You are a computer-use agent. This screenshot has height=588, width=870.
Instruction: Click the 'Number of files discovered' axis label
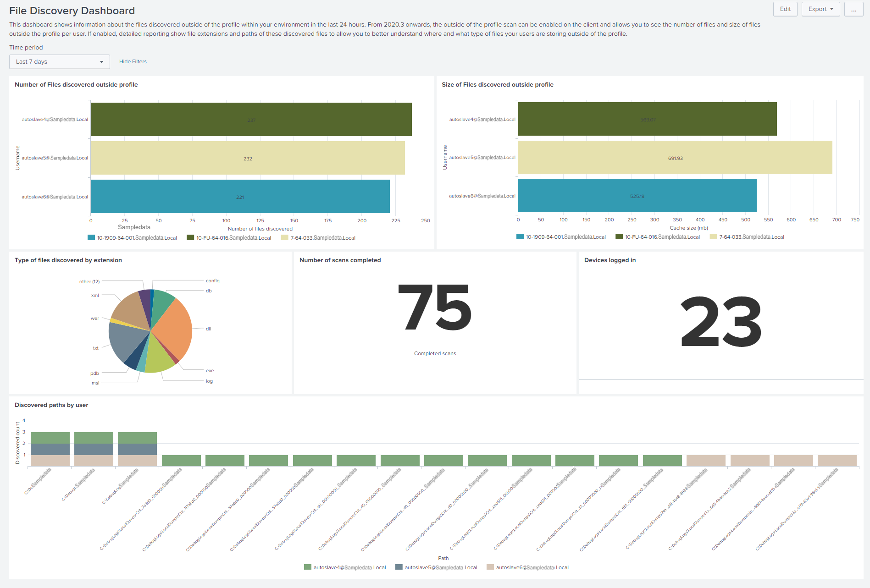point(260,229)
